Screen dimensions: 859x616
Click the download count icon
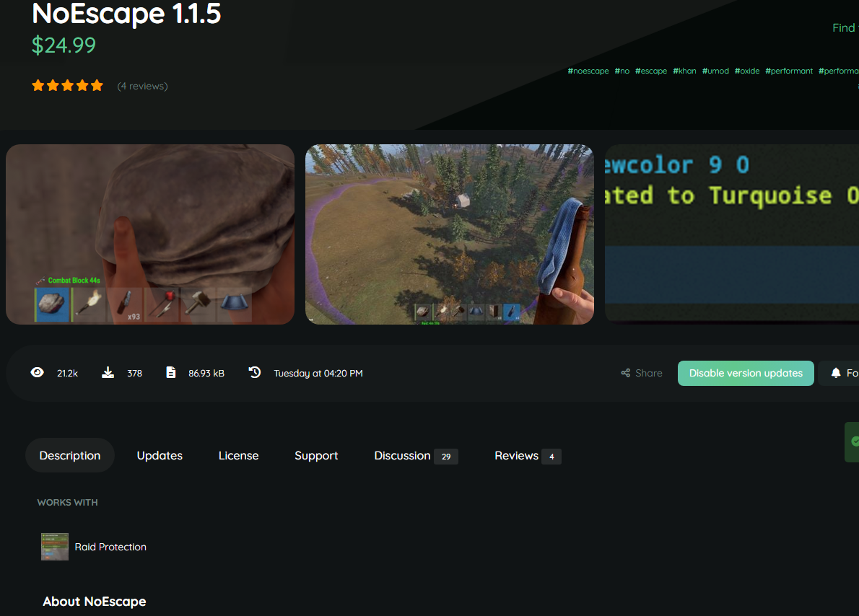(x=108, y=373)
